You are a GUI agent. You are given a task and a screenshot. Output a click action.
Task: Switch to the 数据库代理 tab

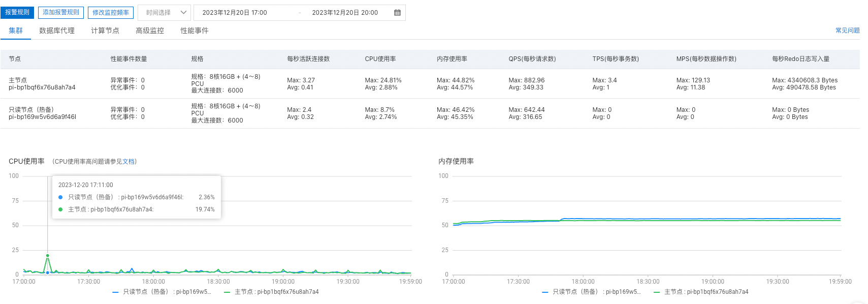(57, 31)
